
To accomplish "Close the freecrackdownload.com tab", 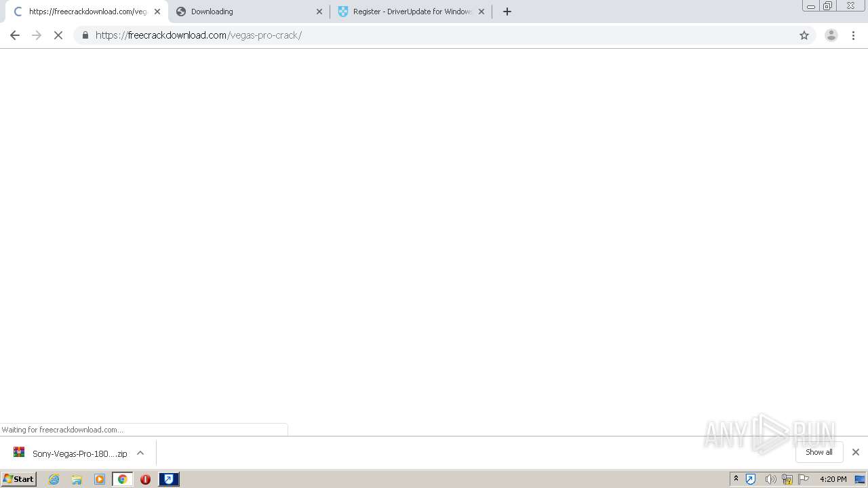I will 157,12.
